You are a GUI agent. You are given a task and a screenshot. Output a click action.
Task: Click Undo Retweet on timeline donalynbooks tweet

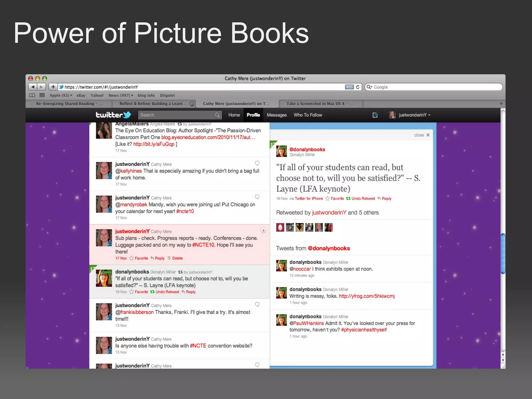tap(165, 292)
